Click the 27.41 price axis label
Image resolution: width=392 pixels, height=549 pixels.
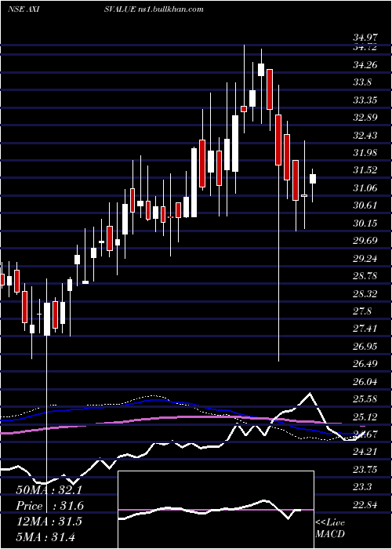[x=365, y=329]
